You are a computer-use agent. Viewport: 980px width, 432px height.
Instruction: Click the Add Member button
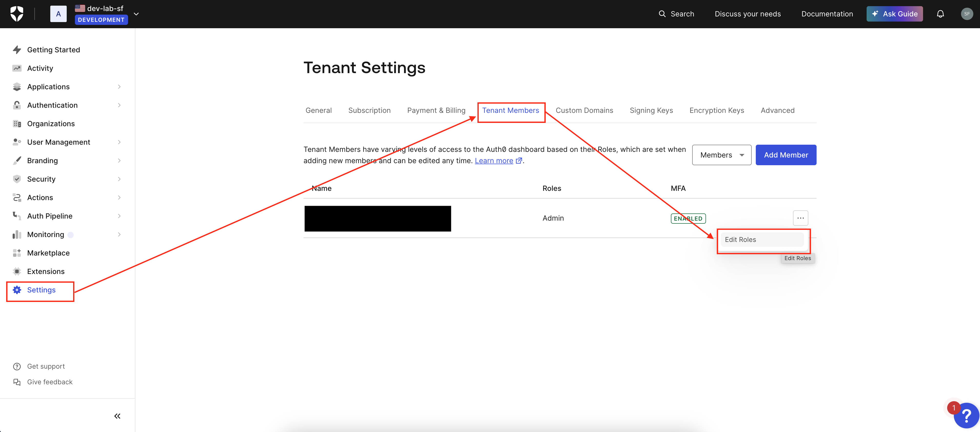pyautogui.click(x=786, y=155)
